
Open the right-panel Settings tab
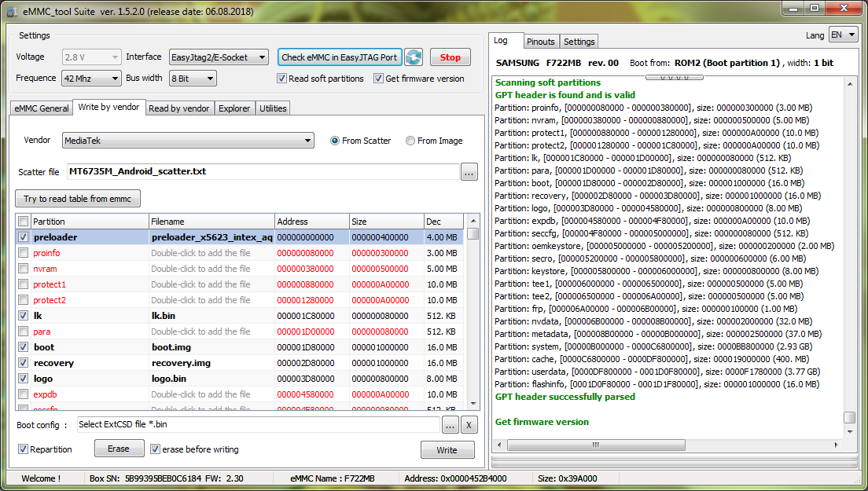(579, 42)
